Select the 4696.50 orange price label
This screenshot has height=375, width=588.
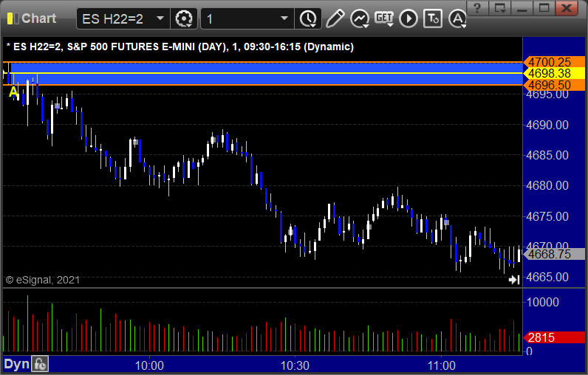pyautogui.click(x=554, y=85)
